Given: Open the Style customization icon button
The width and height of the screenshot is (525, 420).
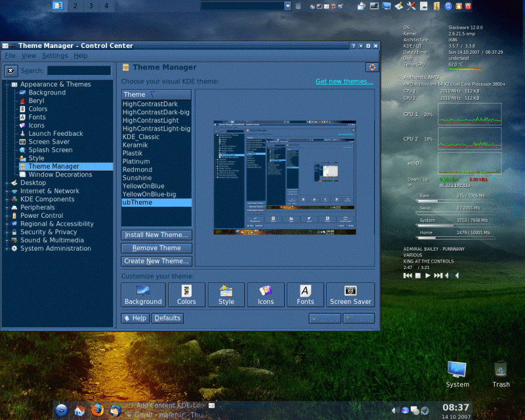Looking at the screenshot, I should [226, 295].
